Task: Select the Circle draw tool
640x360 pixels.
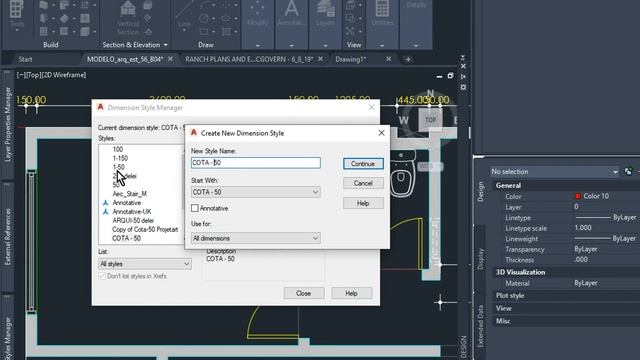Action: [204, 18]
